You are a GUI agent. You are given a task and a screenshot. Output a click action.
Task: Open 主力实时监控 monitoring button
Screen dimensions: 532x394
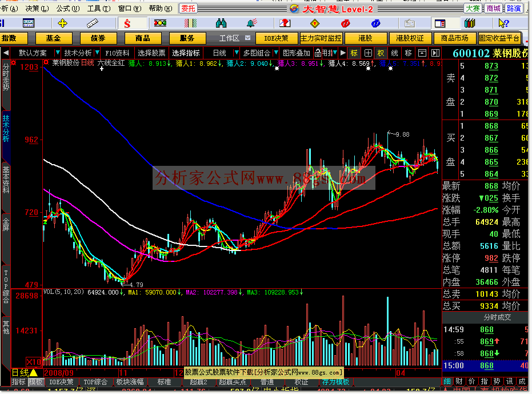pyautogui.click(x=321, y=38)
